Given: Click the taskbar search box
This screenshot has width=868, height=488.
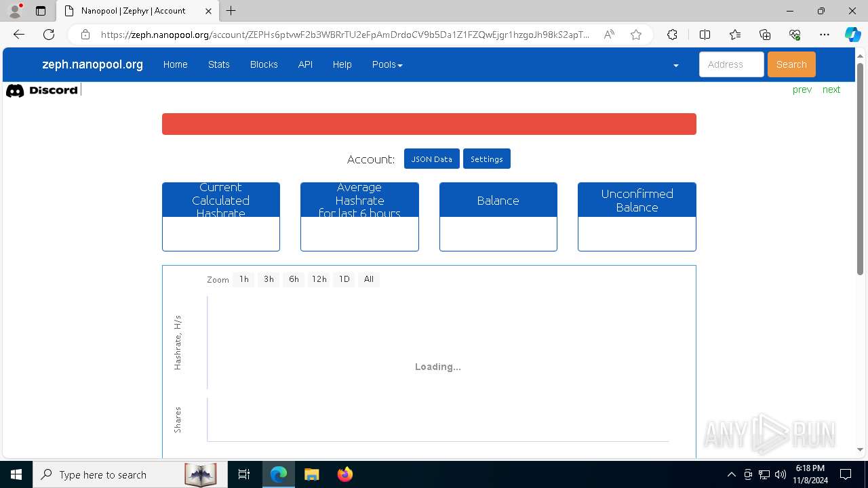Looking at the screenshot, I should coord(129,474).
